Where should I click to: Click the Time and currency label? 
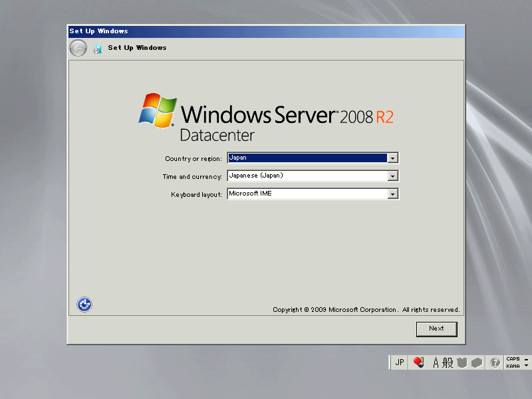pyautogui.click(x=192, y=177)
